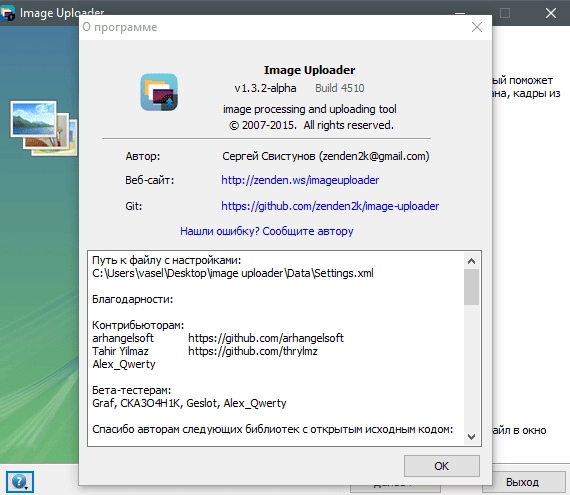Click the arhangelsoft contributor row
Screen dimensions: 570x495
click(218, 338)
